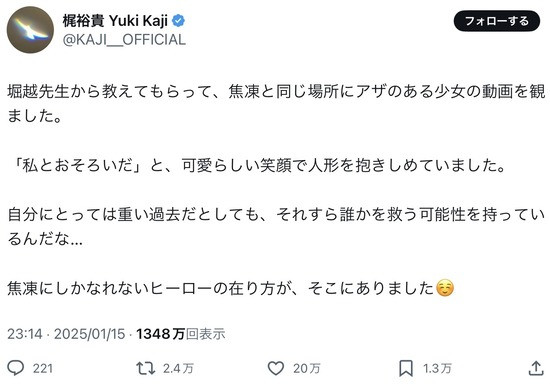Repost the tweet using retweet arrows icon

click(146, 368)
